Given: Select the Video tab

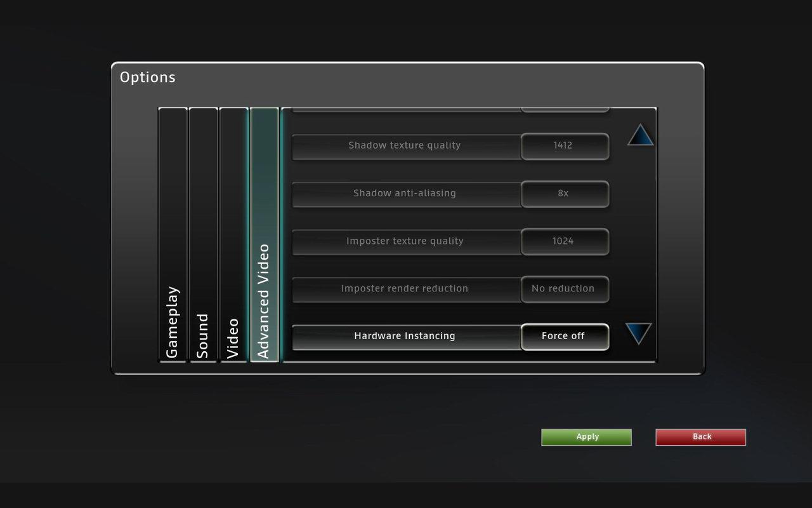Looking at the screenshot, I should pos(233,234).
